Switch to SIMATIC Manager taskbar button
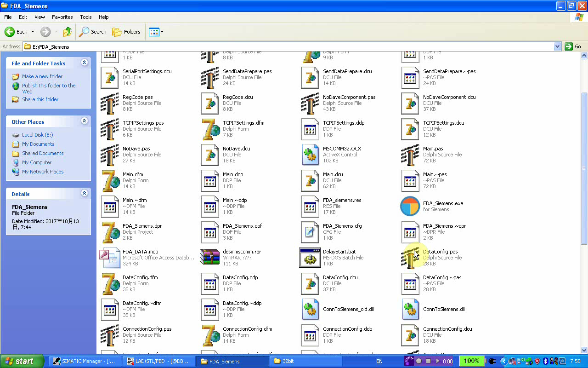588x368 pixels. point(86,361)
